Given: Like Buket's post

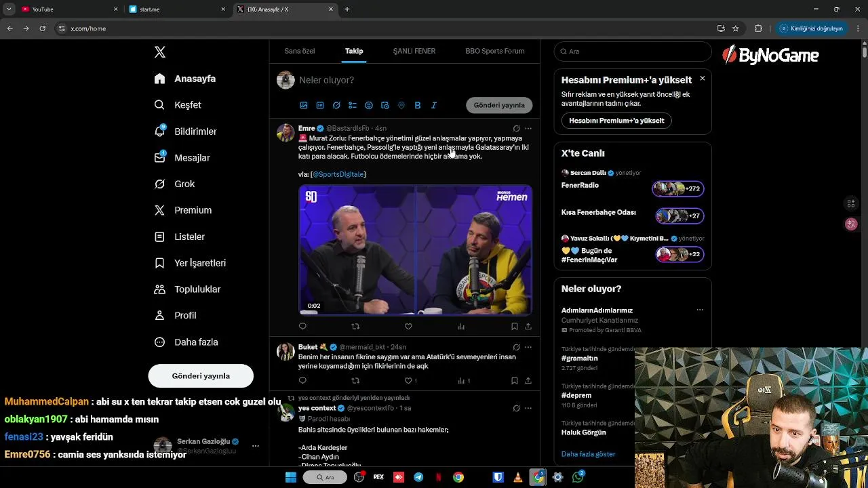Looking at the screenshot, I should coord(408,381).
